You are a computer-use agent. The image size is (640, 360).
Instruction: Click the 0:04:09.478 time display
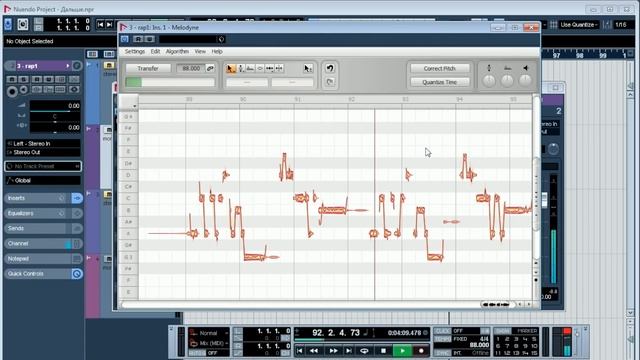[404, 333]
